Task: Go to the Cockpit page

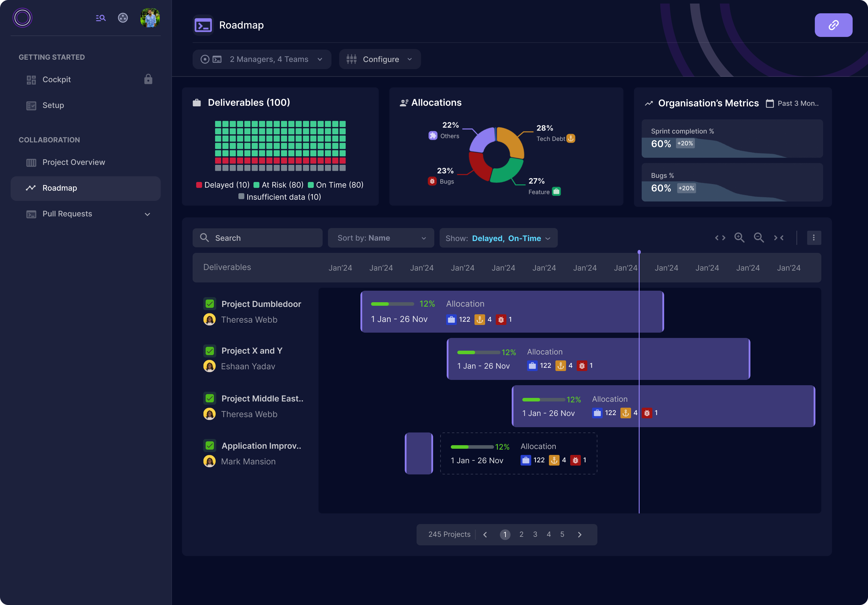Action: [x=57, y=79]
